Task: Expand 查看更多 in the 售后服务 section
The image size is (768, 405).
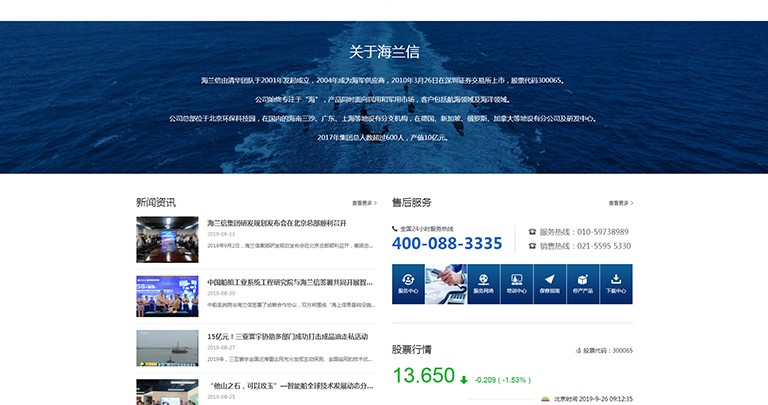Action: pos(620,203)
